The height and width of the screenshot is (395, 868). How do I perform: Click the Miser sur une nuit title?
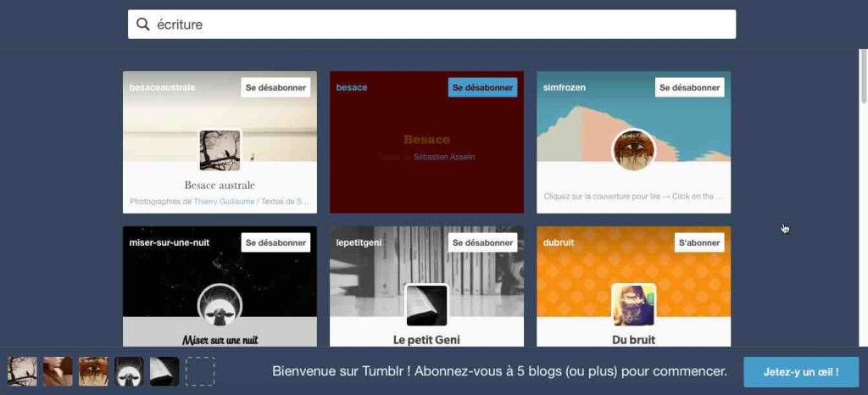pos(220,340)
